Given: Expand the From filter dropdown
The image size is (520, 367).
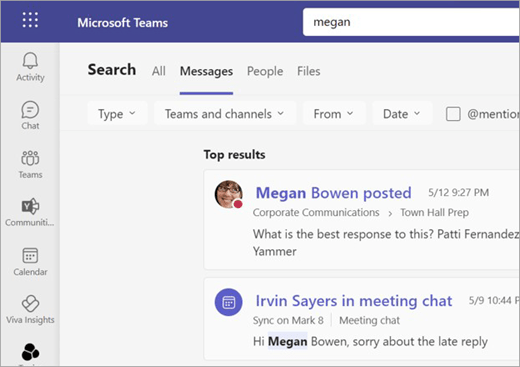Looking at the screenshot, I should click(x=334, y=114).
